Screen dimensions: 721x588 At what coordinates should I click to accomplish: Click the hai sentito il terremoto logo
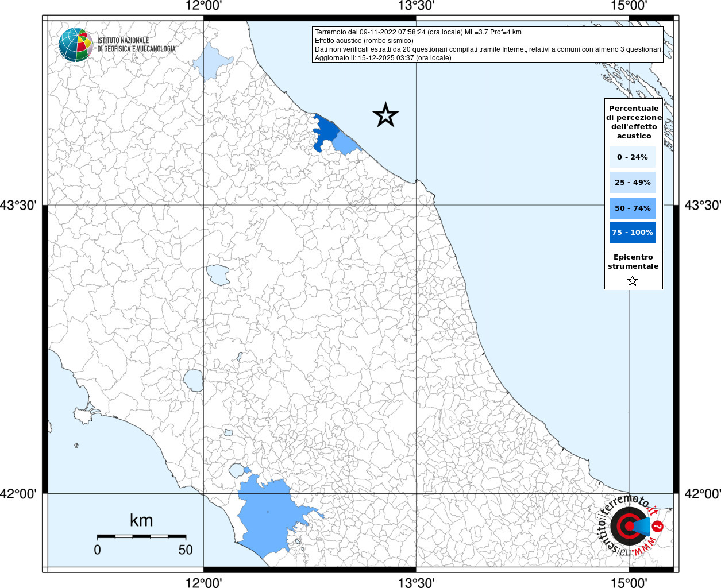(631, 525)
